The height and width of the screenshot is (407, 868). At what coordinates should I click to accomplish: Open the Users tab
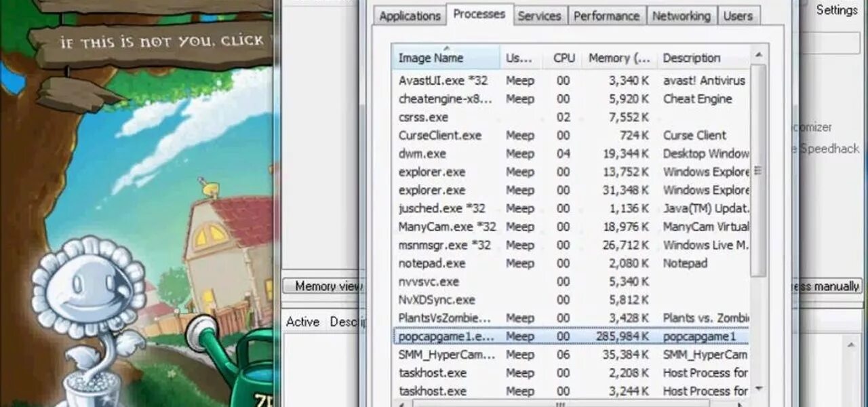coord(738,16)
